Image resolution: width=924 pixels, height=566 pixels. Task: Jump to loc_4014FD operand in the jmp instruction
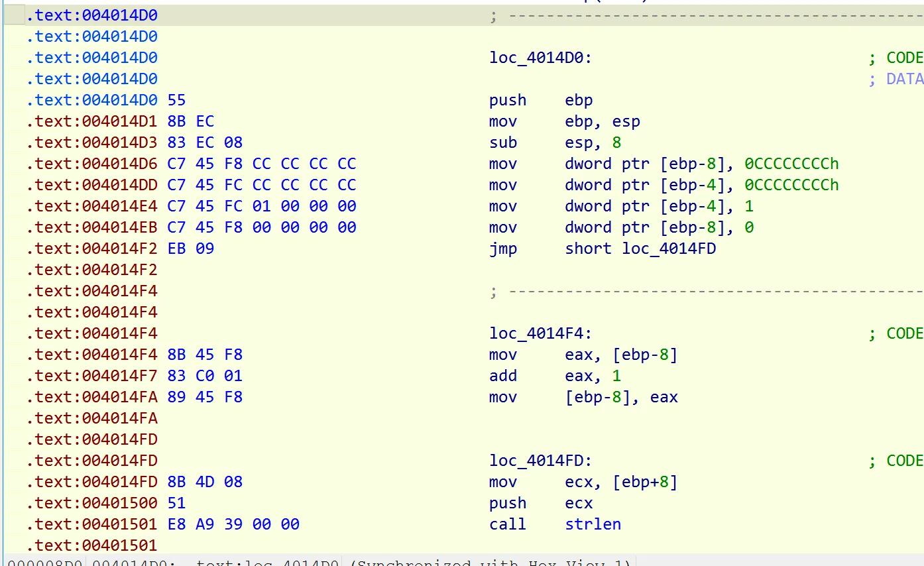coord(669,249)
